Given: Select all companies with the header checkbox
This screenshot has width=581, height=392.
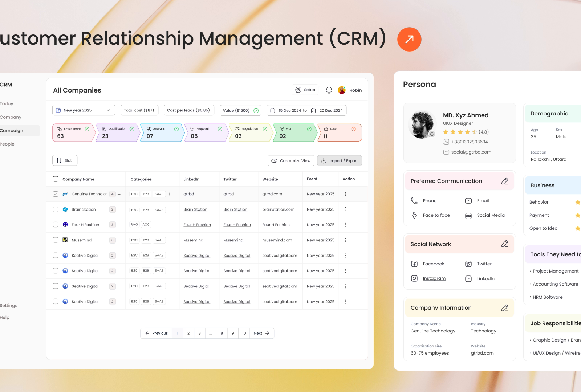Looking at the screenshot, I should (x=56, y=179).
